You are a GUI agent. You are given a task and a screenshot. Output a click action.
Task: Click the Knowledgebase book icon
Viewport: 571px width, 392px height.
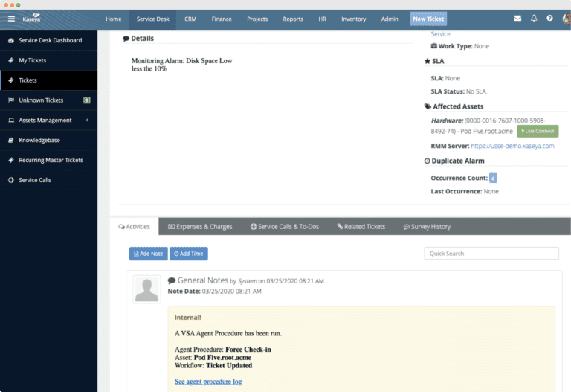tap(11, 141)
